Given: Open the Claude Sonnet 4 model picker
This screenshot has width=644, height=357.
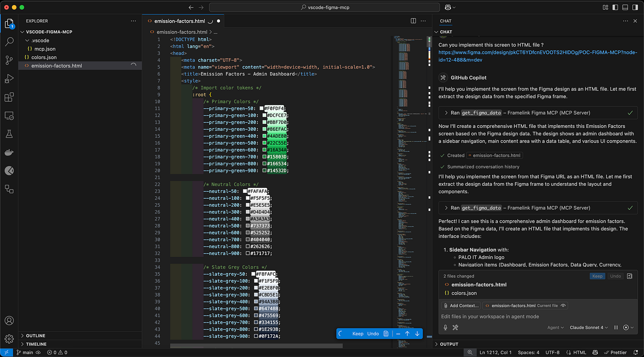Looking at the screenshot, I should point(589,328).
